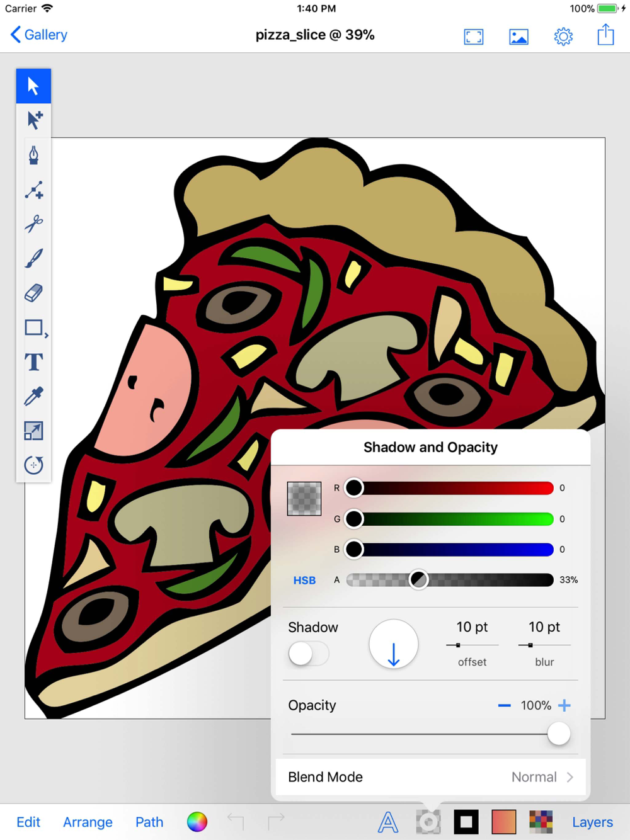Expand the Blend Mode Normal option

[x=430, y=777]
